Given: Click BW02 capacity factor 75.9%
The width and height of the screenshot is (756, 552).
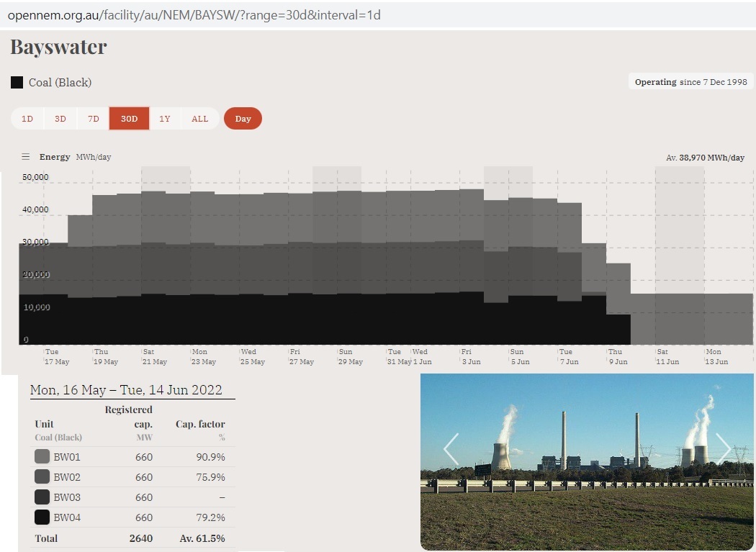Looking at the screenshot, I should 211,477.
